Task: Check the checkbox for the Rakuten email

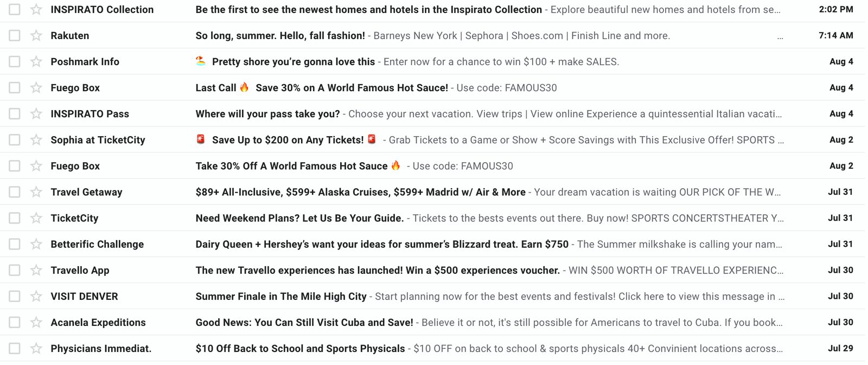Action: click(x=14, y=35)
